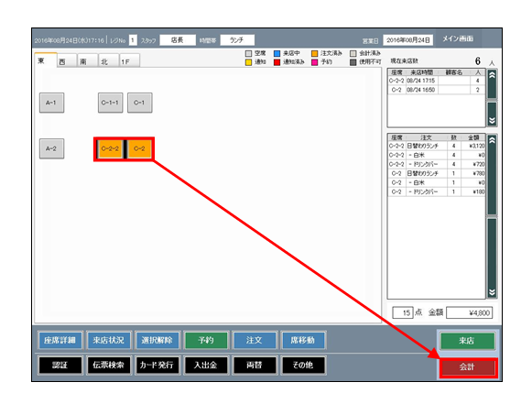Click the orange 注文済み legend swatch

(x=314, y=54)
